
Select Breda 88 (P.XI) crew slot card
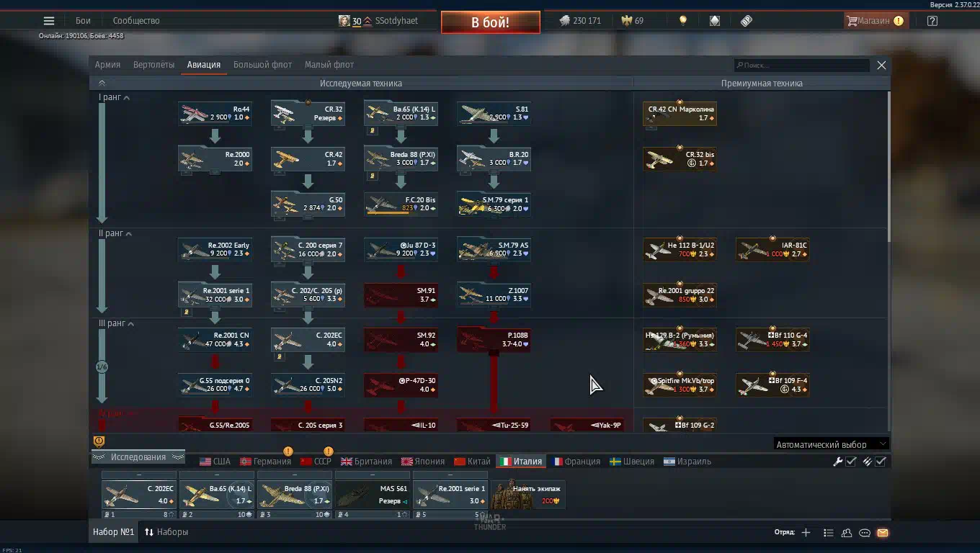[295, 494]
